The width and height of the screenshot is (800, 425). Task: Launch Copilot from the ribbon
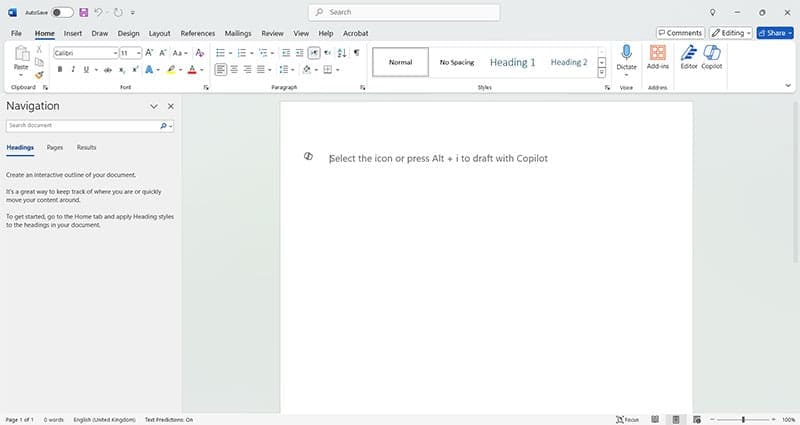pos(712,57)
